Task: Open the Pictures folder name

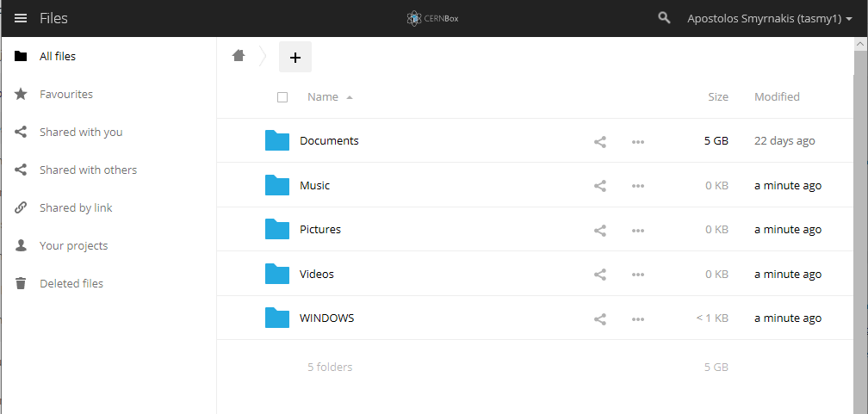Action: click(x=320, y=229)
